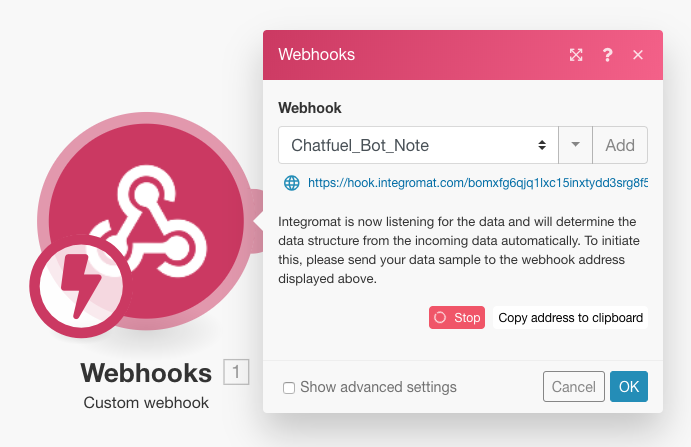Close the Webhooks dialog with X
Screen dimensions: 691x447
click(x=638, y=55)
